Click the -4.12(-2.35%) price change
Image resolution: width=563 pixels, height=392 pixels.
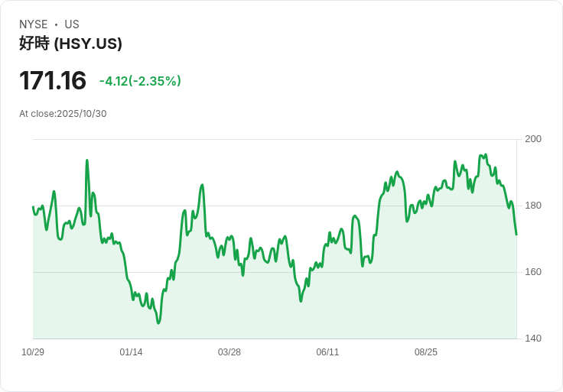140,81
